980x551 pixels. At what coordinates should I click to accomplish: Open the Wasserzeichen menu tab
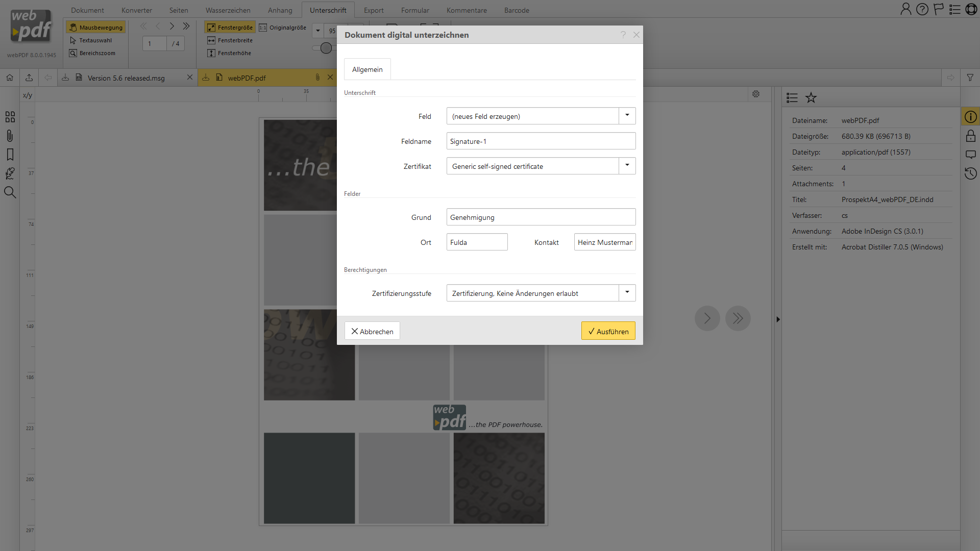tap(228, 10)
